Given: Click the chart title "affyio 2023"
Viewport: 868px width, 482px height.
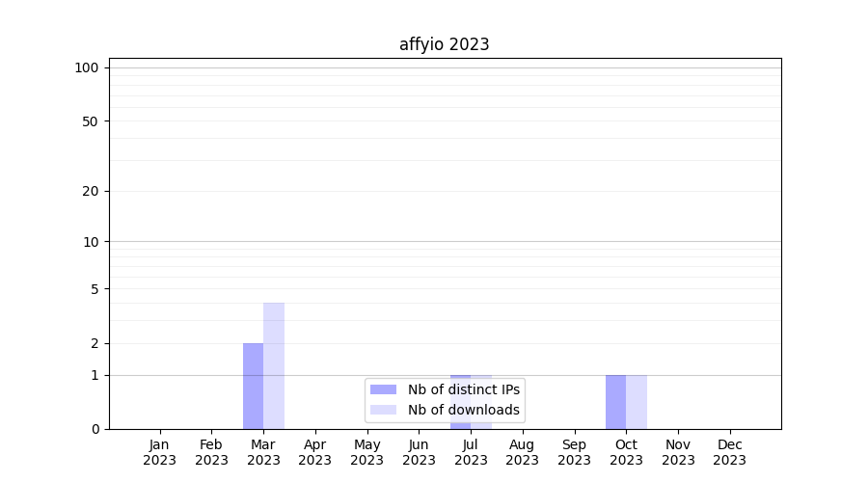Looking at the screenshot, I should 445,44.
